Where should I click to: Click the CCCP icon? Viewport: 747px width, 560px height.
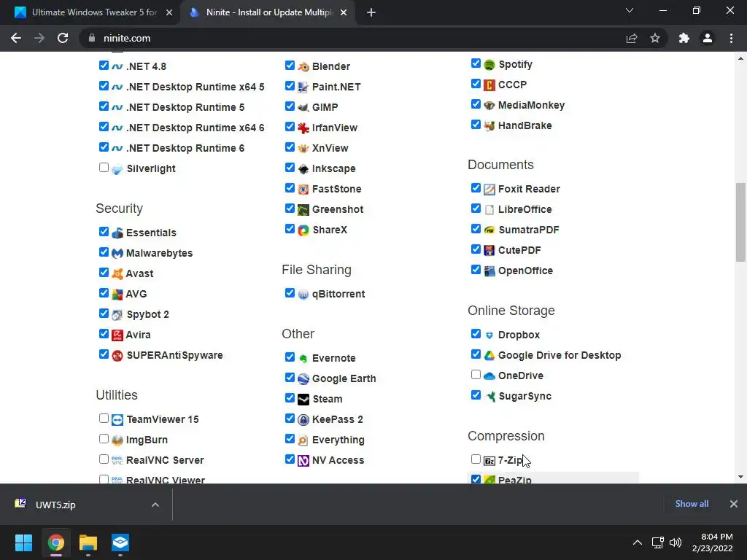click(489, 85)
